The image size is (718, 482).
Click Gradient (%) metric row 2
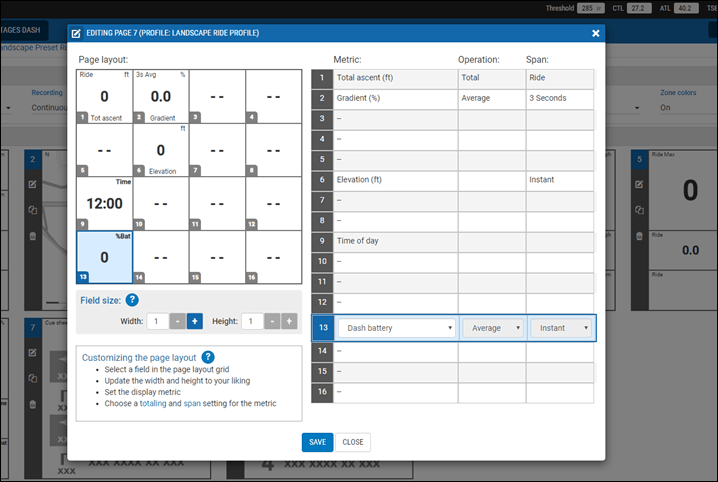tap(395, 98)
